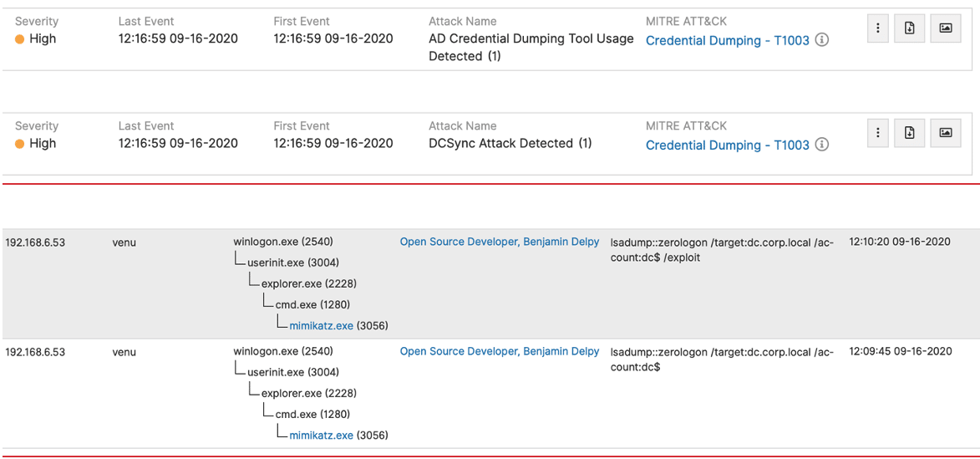Open Benjamin Delpy developer link in the 12:09:45 row

[499, 351]
